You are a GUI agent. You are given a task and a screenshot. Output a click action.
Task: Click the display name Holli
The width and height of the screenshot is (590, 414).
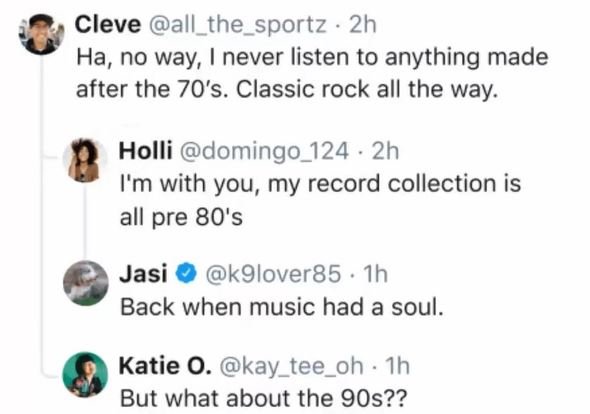(x=146, y=151)
